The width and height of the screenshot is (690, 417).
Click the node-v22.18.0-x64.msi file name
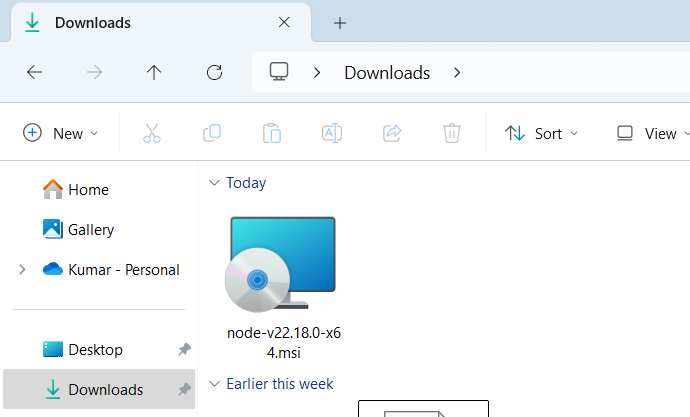coord(284,342)
